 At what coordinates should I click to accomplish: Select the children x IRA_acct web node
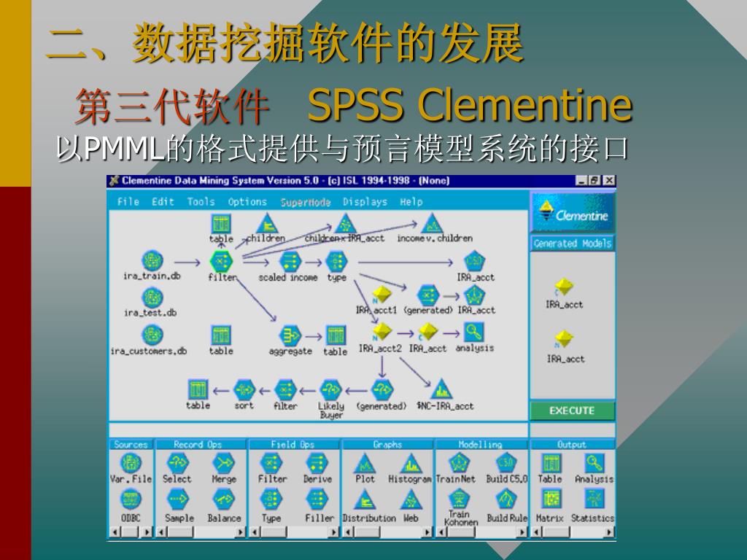[x=345, y=223]
